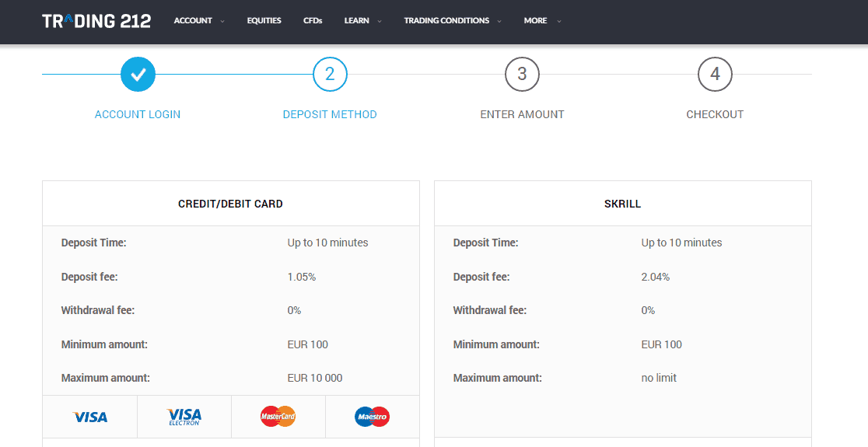
Task: Click the Account Login step label
Action: point(138,114)
